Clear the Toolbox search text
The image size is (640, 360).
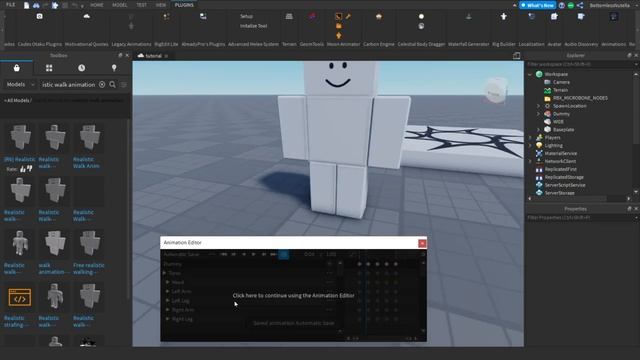click(102, 84)
